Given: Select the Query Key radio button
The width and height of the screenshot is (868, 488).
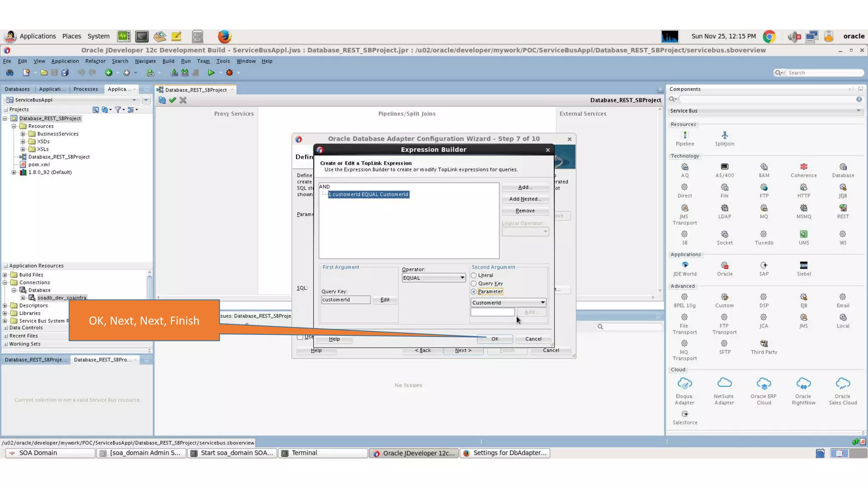Looking at the screenshot, I should (474, 283).
